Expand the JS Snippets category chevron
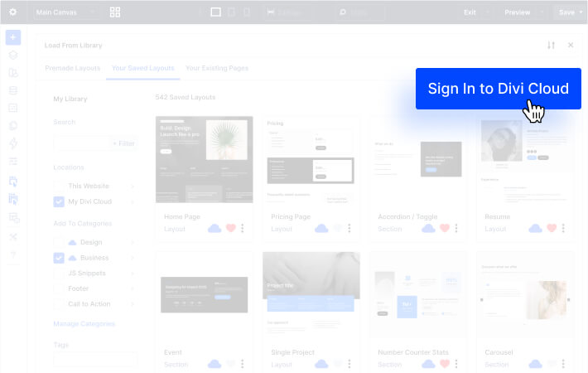Image resolution: width=588 pixels, height=373 pixels. [133, 274]
